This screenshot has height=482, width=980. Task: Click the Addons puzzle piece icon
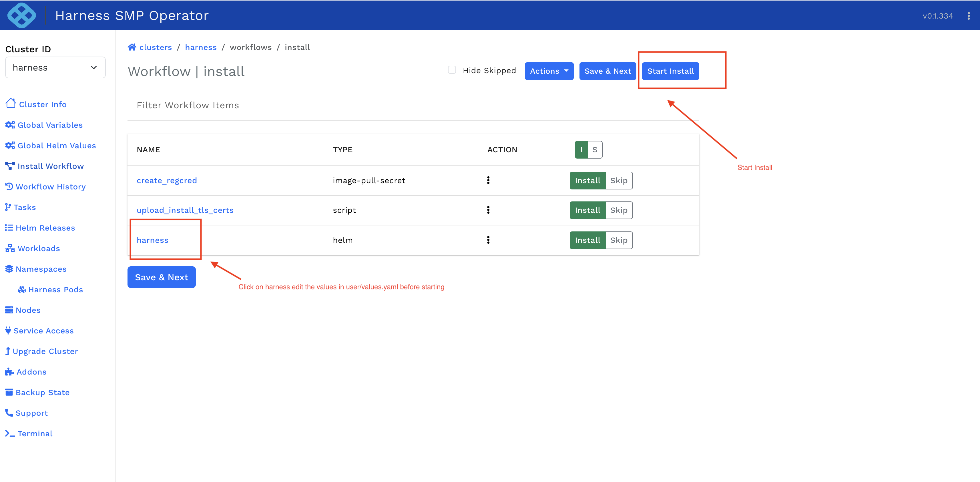tap(9, 371)
